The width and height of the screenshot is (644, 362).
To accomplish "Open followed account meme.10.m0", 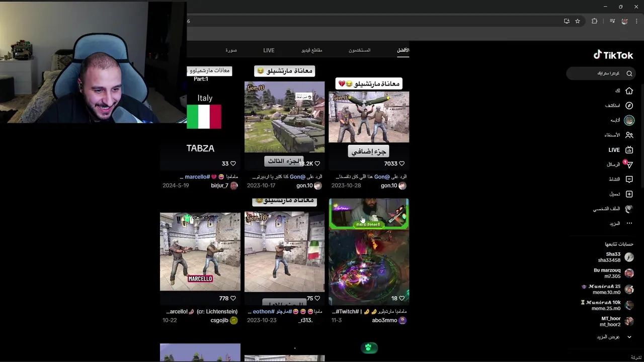I will 607,289.
